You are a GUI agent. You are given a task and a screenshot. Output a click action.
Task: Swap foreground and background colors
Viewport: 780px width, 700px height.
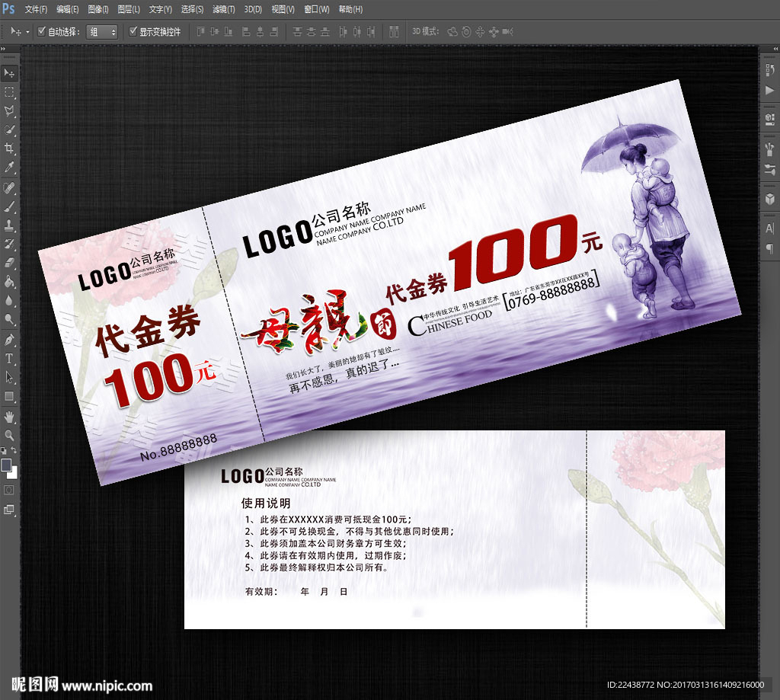pos(14,450)
